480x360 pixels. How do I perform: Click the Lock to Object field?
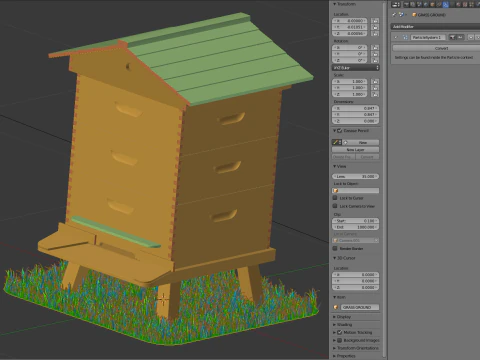click(x=355, y=191)
